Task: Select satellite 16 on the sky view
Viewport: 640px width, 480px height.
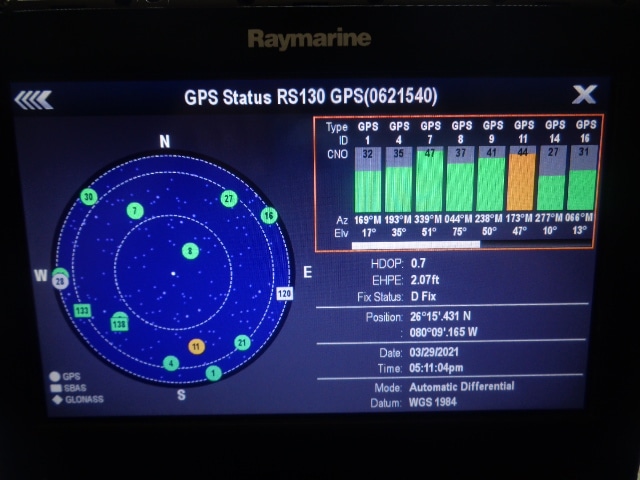Action: coord(269,216)
